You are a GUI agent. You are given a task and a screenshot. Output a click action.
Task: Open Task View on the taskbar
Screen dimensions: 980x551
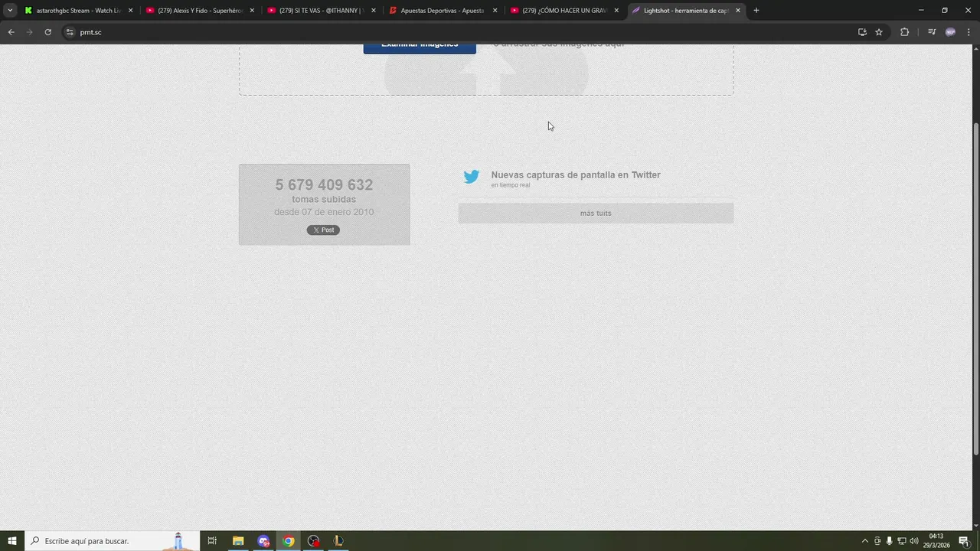click(212, 541)
